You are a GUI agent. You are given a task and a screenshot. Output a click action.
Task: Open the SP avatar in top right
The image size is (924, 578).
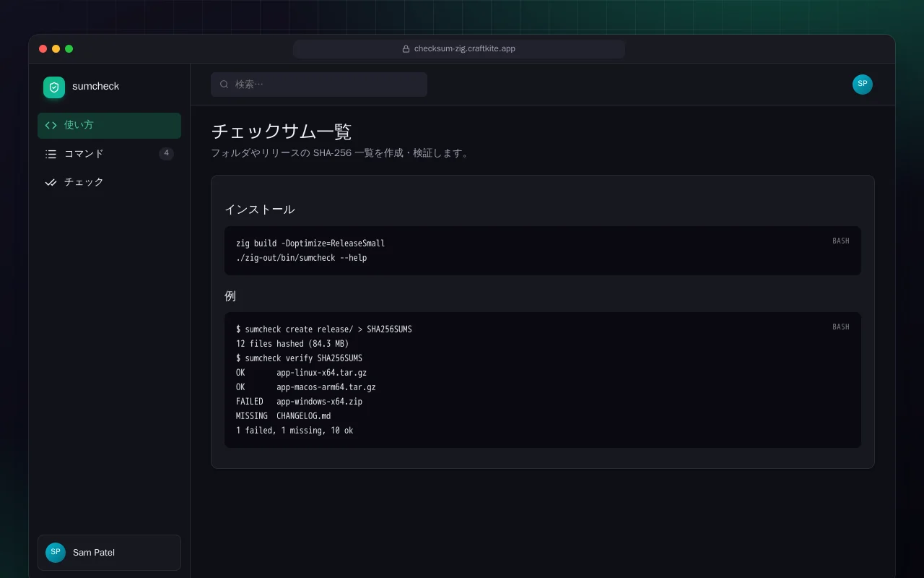tap(863, 85)
